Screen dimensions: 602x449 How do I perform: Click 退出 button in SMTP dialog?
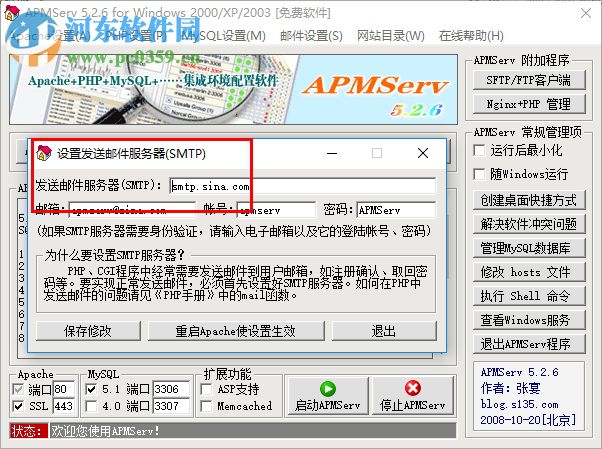click(384, 331)
